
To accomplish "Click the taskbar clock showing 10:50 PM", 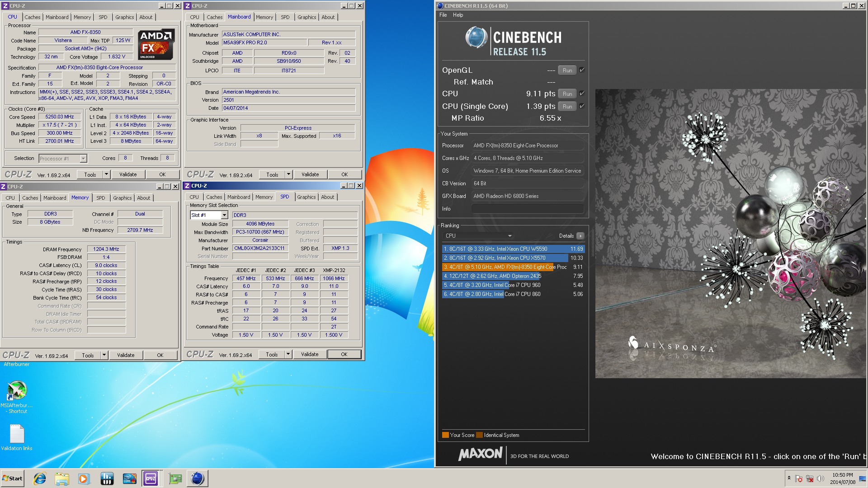I will (x=843, y=479).
